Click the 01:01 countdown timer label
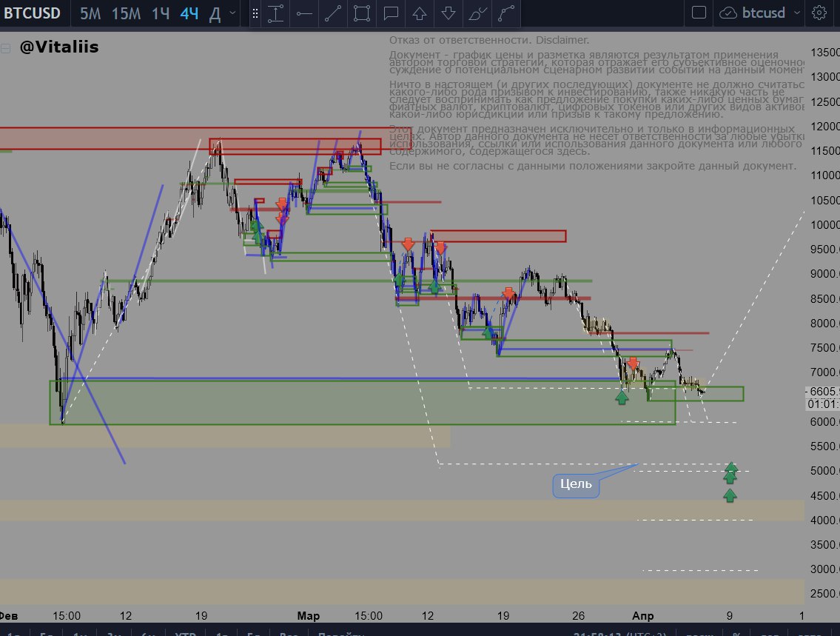The height and width of the screenshot is (636, 840). pyautogui.click(x=823, y=404)
